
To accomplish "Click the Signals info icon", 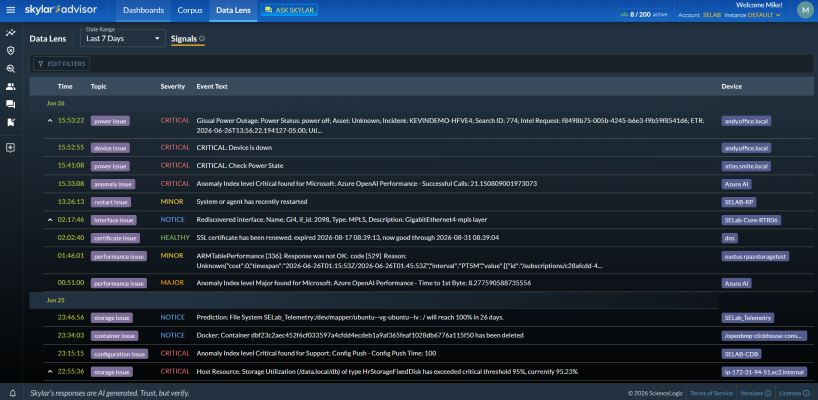I will [202, 38].
